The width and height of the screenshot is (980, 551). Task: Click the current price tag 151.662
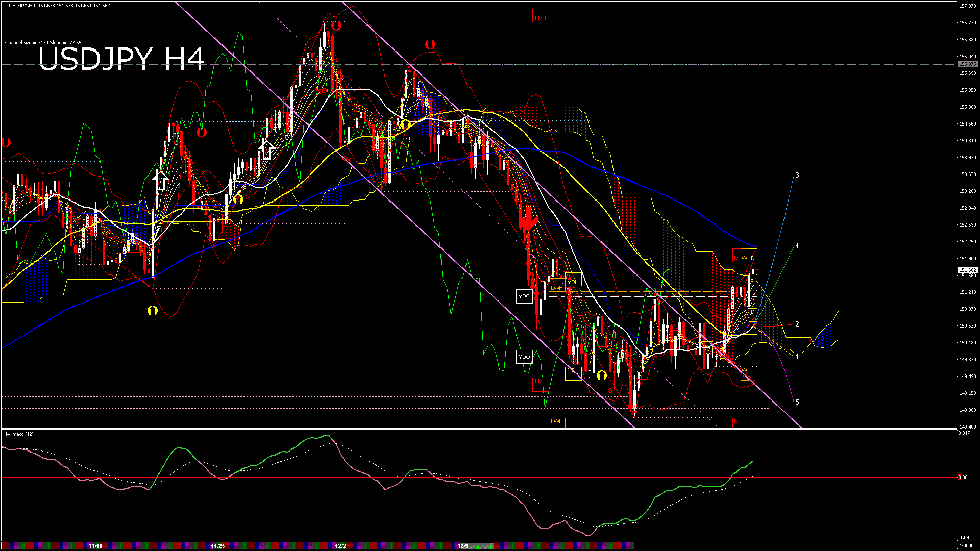click(967, 270)
